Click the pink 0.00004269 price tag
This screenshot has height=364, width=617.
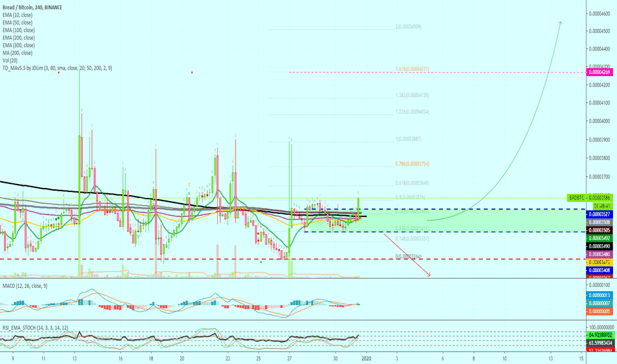tap(599, 72)
